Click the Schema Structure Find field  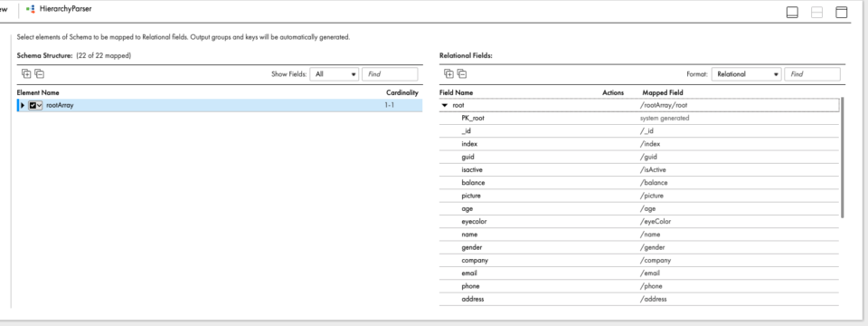point(390,73)
